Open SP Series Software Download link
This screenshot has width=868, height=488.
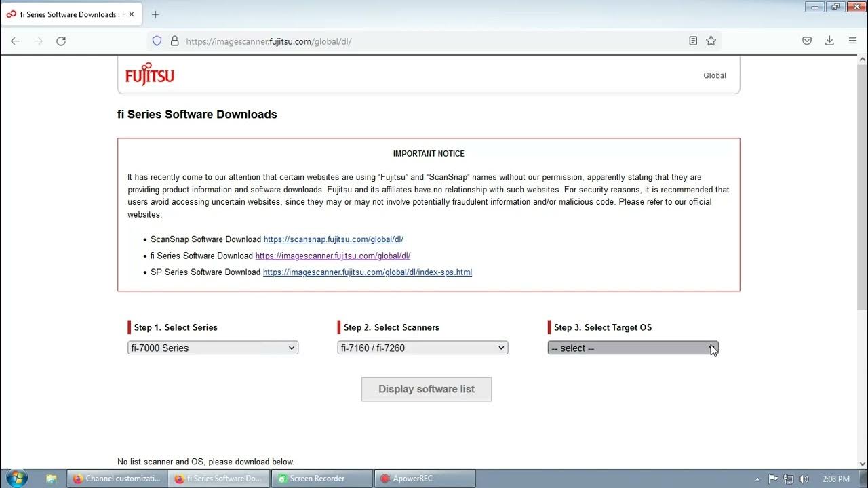pyautogui.click(x=368, y=272)
